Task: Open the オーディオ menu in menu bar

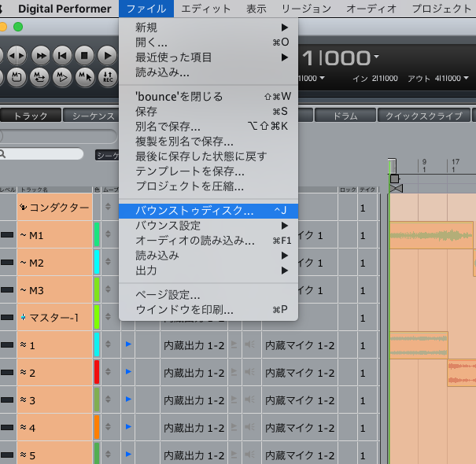Action: tap(371, 9)
